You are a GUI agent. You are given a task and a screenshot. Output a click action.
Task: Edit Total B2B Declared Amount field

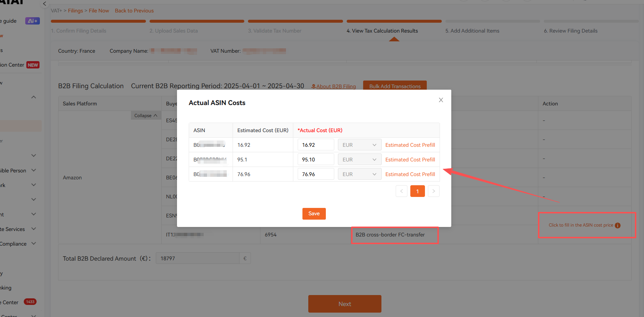(197, 258)
